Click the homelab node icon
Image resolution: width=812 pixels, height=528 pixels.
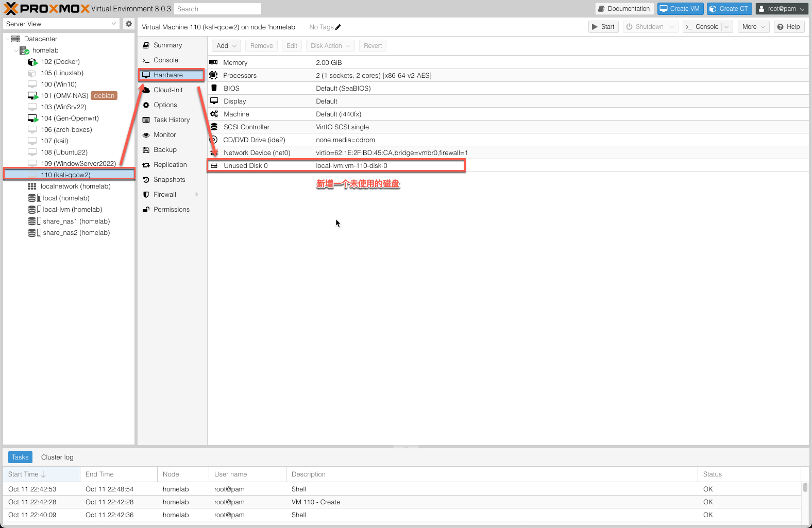pyautogui.click(x=24, y=50)
